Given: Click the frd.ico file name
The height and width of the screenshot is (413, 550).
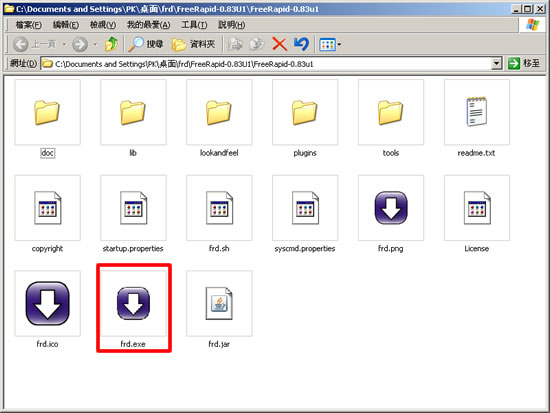Looking at the screenshot, I should coord(47,344).
